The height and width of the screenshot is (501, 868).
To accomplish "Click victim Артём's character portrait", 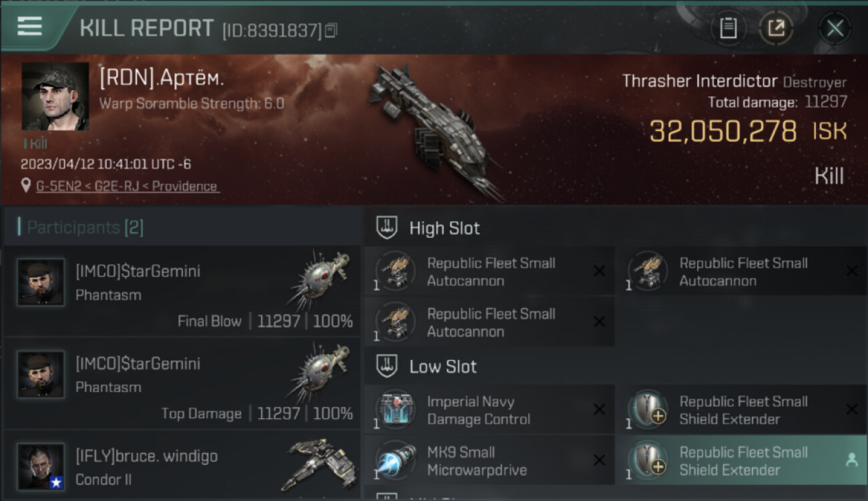I will [55, 97].
